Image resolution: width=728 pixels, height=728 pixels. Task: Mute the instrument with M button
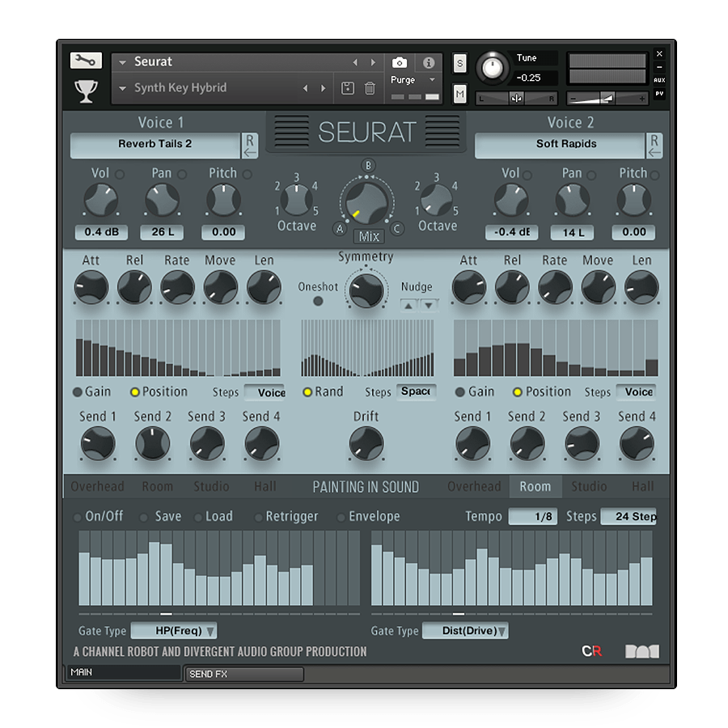[459, 95]
